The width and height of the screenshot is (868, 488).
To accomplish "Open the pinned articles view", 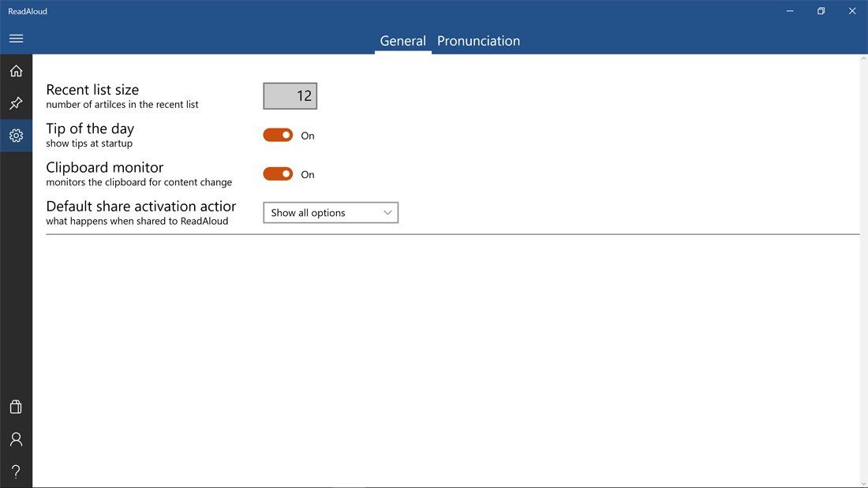I will [16, 102].
